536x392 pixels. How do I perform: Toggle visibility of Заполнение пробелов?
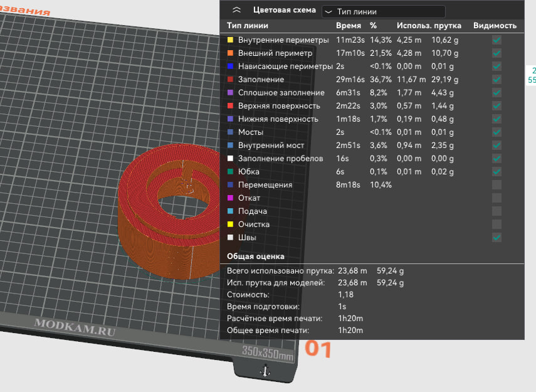coord(497,159)
